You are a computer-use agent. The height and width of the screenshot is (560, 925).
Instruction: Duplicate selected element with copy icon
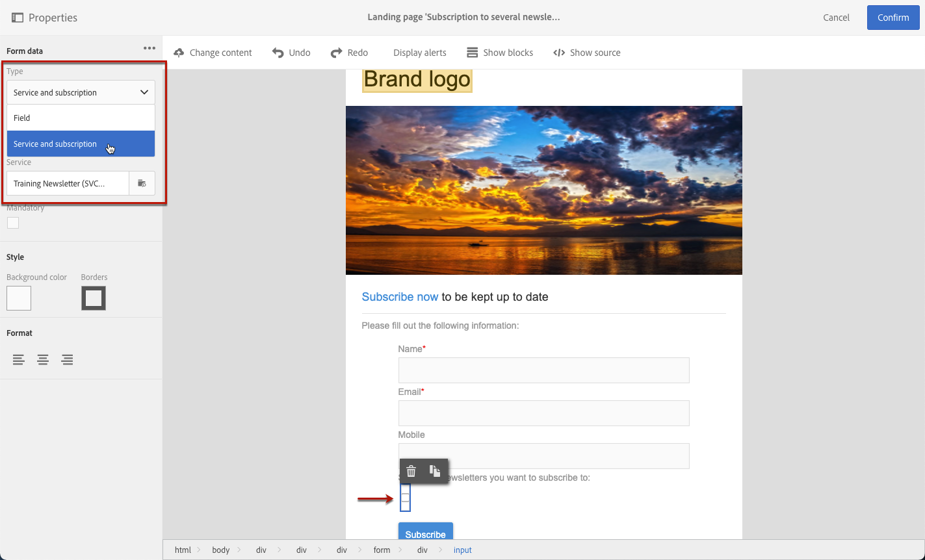click(435, 472)
